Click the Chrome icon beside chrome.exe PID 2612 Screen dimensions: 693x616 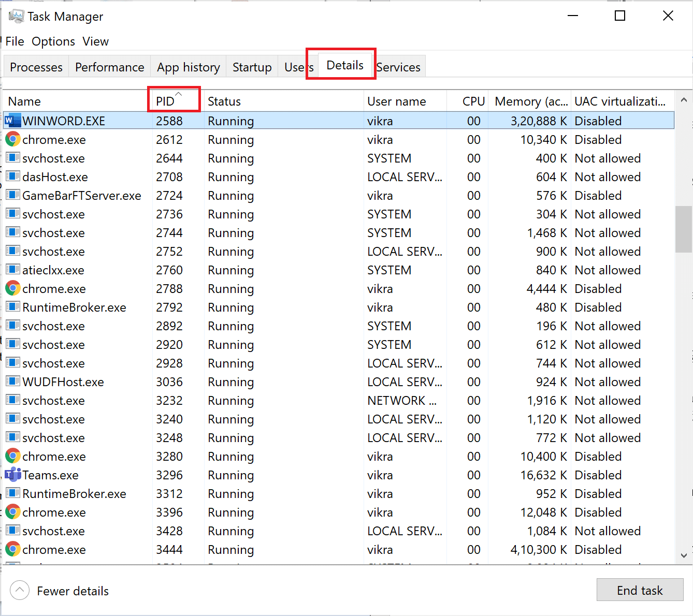[x=12, y=139]
